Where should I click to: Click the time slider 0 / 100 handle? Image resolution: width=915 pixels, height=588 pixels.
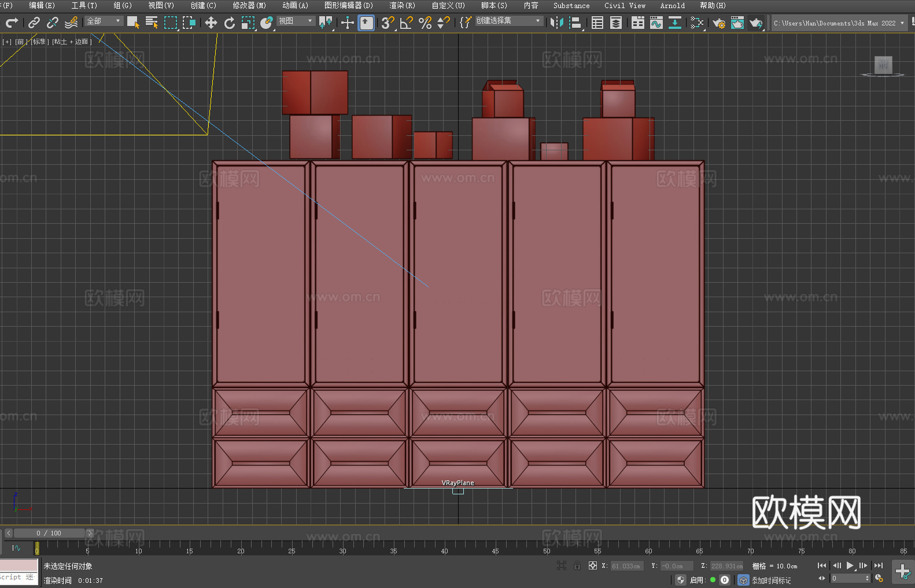coord(49,533)
